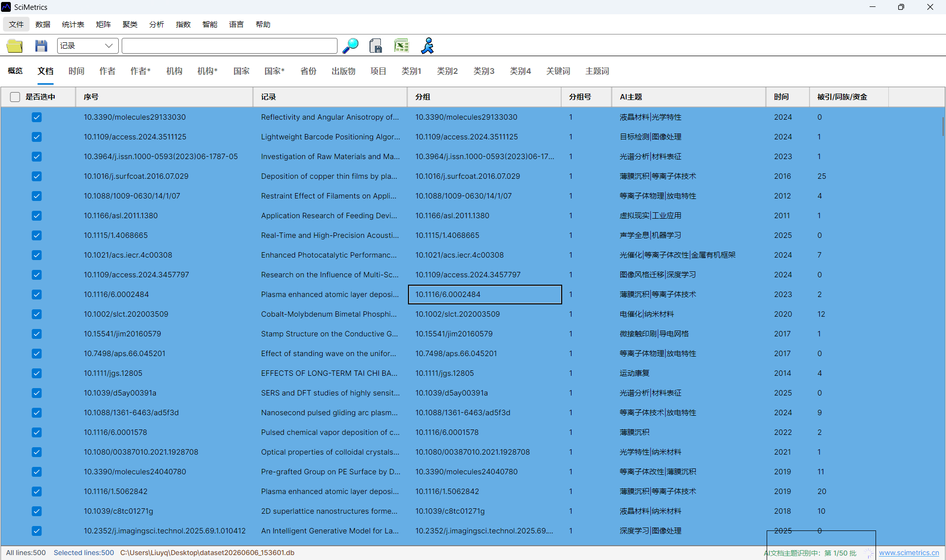This screenshot has height=560, width=946.
Task: Click citation count 25 cell
Action: coord(822,176)
